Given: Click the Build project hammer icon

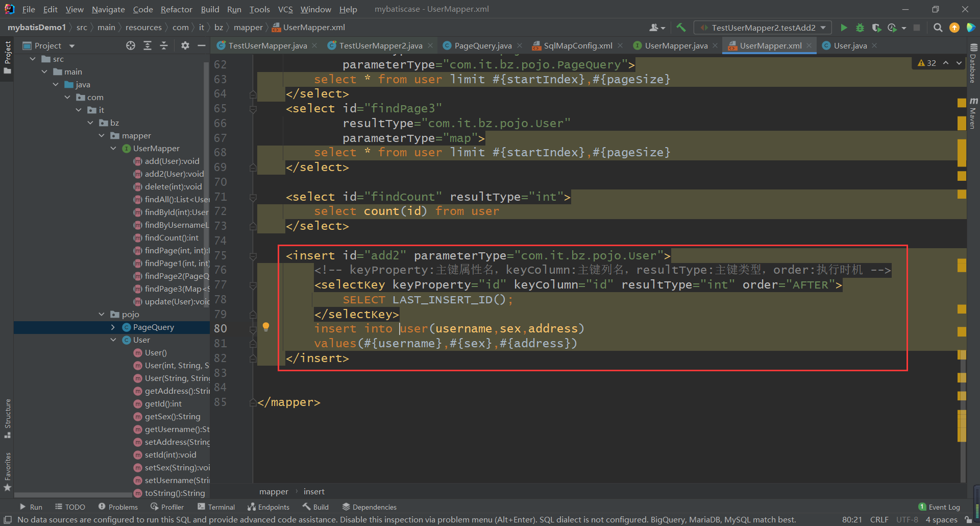Looking at the screenshot, I should (x=681, y=28).
